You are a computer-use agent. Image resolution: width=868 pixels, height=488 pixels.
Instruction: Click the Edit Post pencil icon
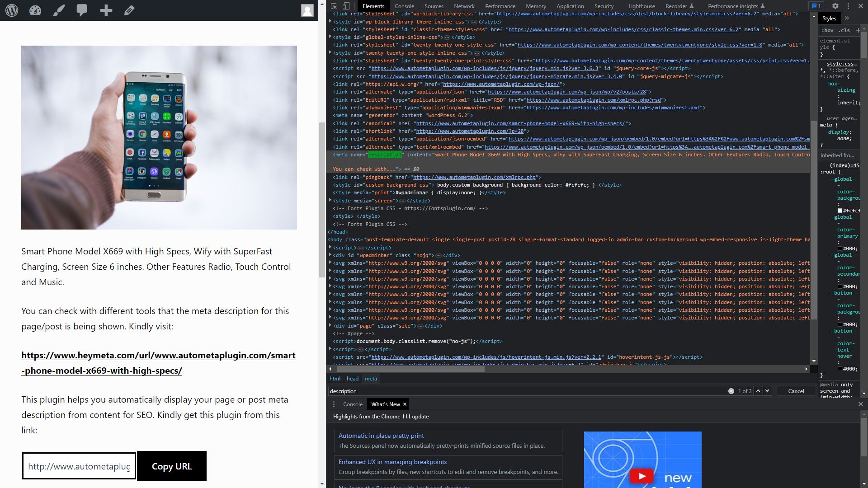point(129,10)
